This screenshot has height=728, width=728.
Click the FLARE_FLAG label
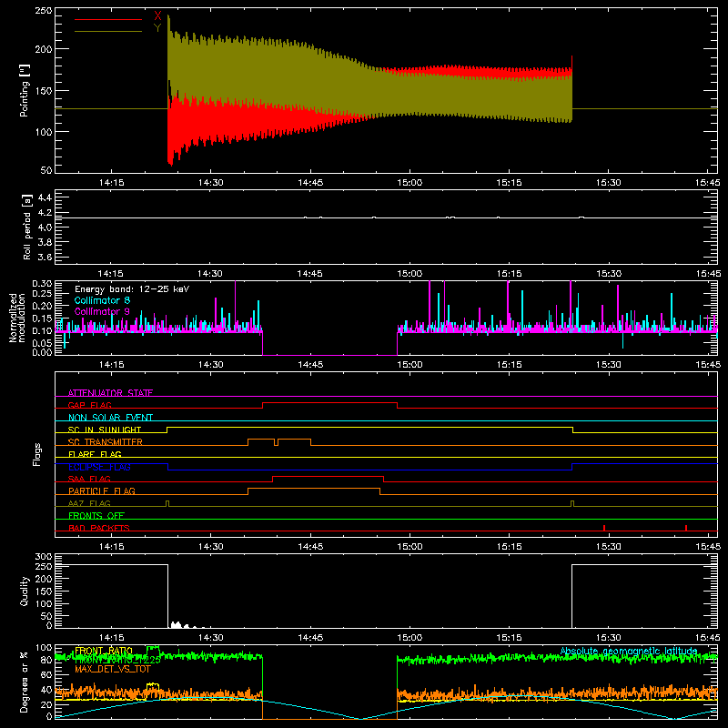click(x=95, y=454)
